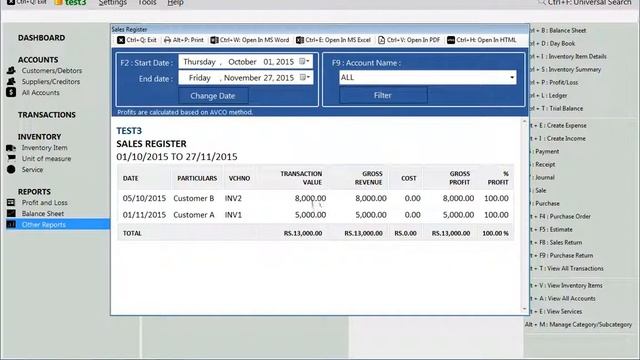Viewport: 640px width, 360px height.
Task: Select Other Reports in the sidebar
Action: pyautogui.click(x=44, y=225)
